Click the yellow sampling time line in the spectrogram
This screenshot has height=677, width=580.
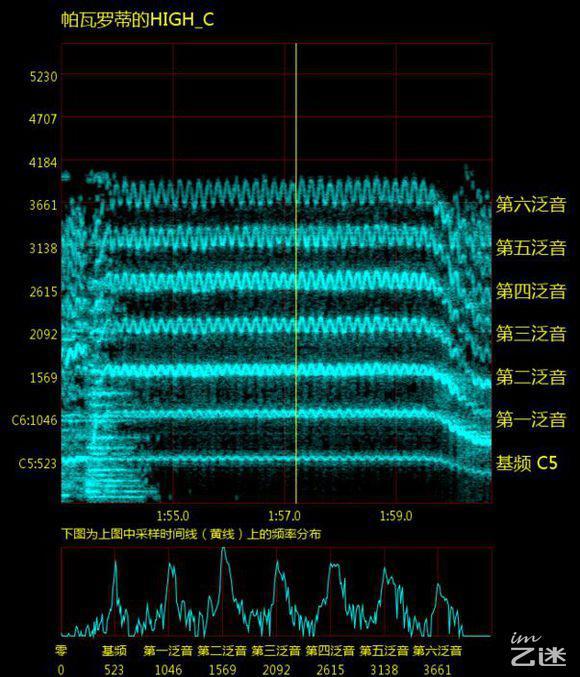click(296, 273)
